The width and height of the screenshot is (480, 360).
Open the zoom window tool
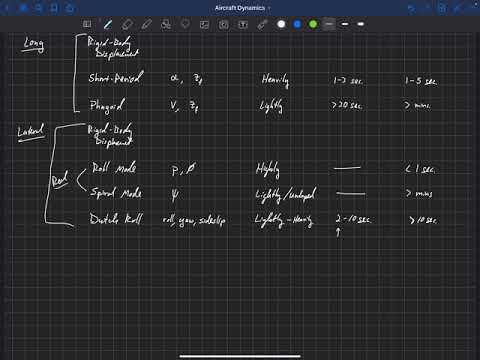[x=87, y=24]
